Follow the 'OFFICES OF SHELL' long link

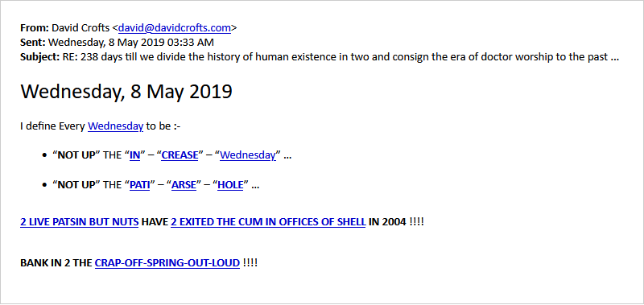tap(268, 222)
